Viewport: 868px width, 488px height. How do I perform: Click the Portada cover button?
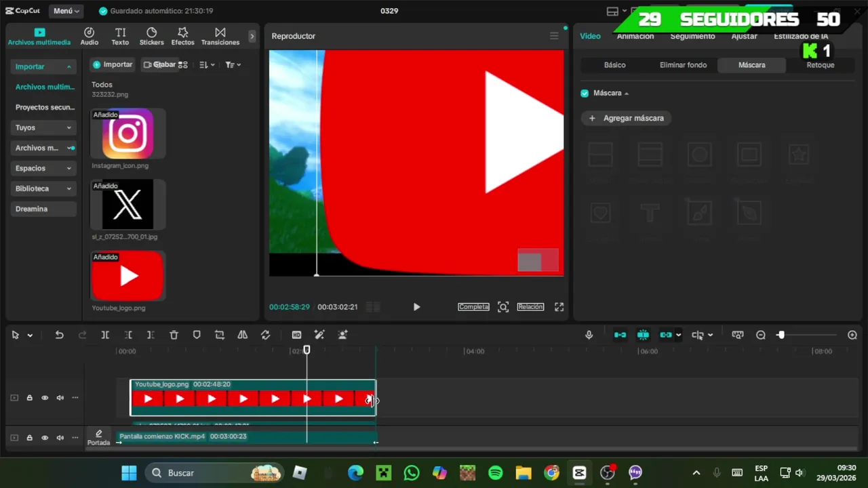[x=98, y=438]
